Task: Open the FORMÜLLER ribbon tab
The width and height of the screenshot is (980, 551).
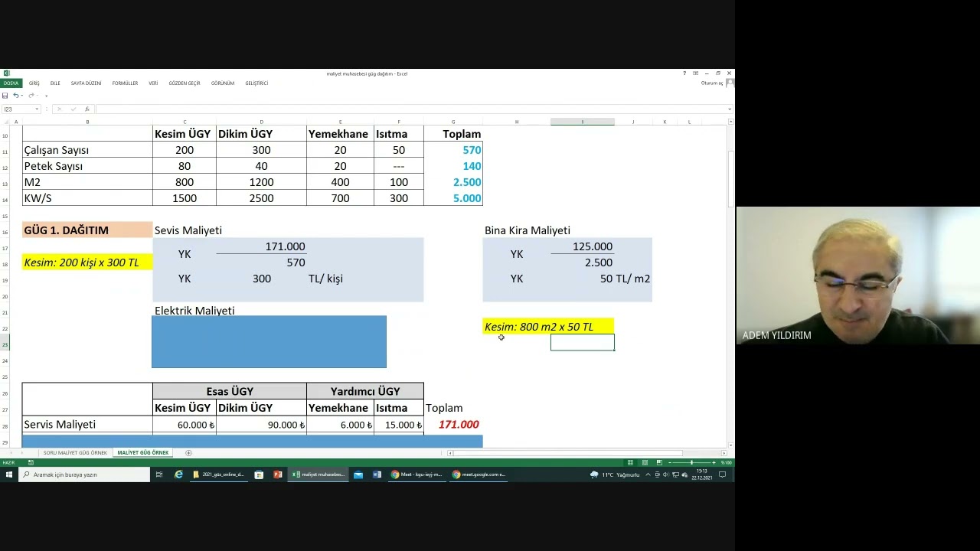Action: pos(125,83)
